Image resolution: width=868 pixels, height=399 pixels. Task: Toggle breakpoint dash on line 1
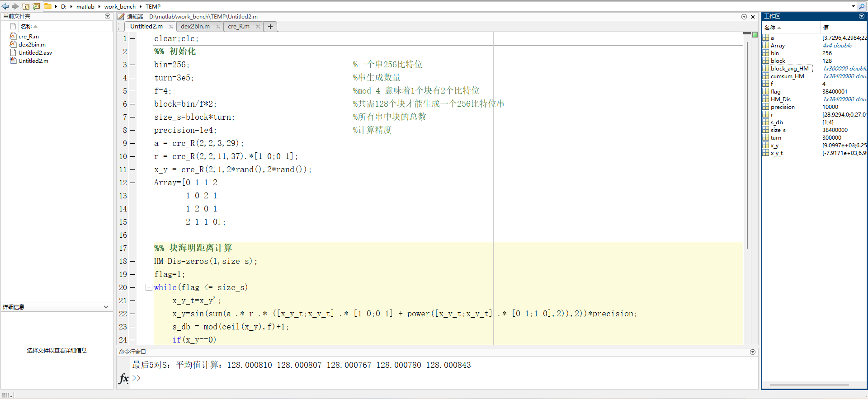(133, 38)
